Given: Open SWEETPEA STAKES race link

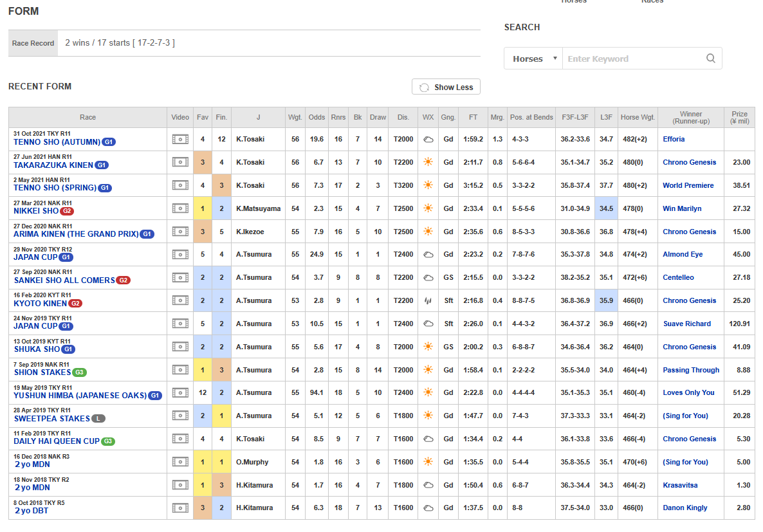Looking at the screenshot, I should (x=51, y=419).
